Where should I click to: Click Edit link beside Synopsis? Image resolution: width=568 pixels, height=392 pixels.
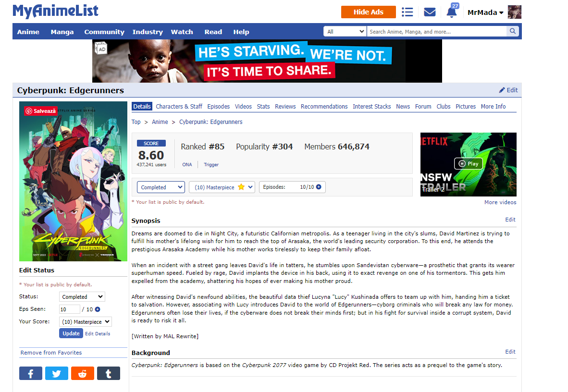tap(510, 220)
